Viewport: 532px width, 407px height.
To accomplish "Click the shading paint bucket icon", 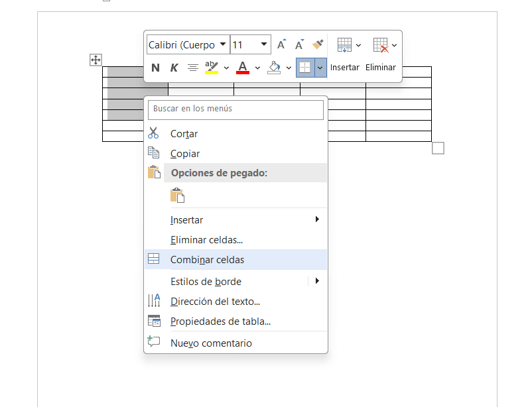I will [274, 67].
